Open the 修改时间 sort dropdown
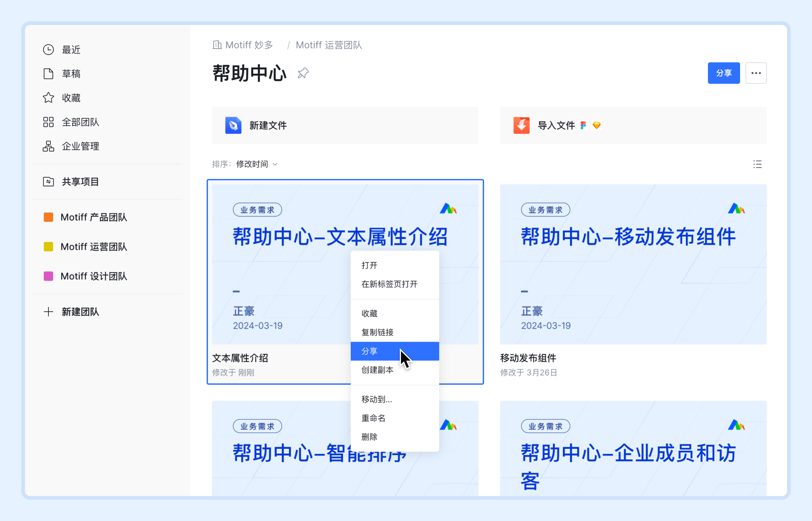 click(x=257, y=164)
